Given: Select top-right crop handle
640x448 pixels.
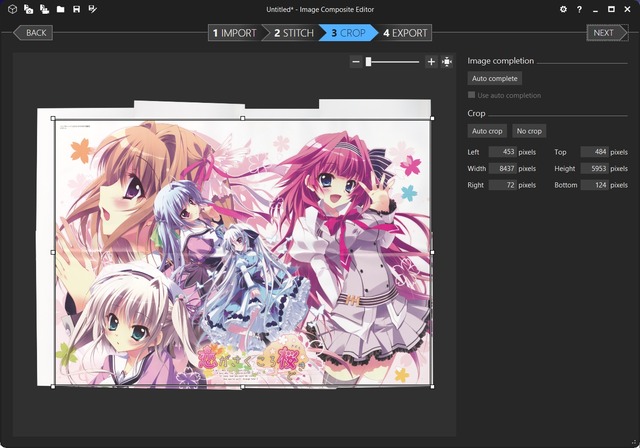Looking at the screenshot, I should (432, 118).
